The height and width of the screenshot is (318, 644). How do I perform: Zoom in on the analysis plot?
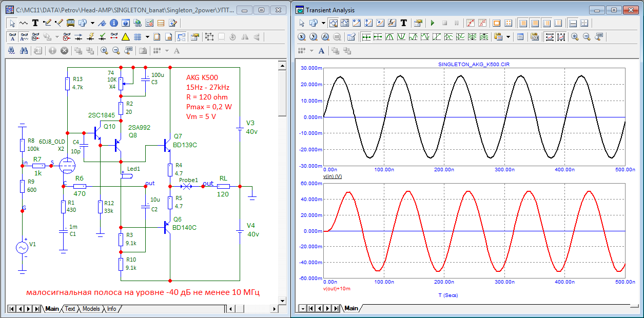click(575, 37)
